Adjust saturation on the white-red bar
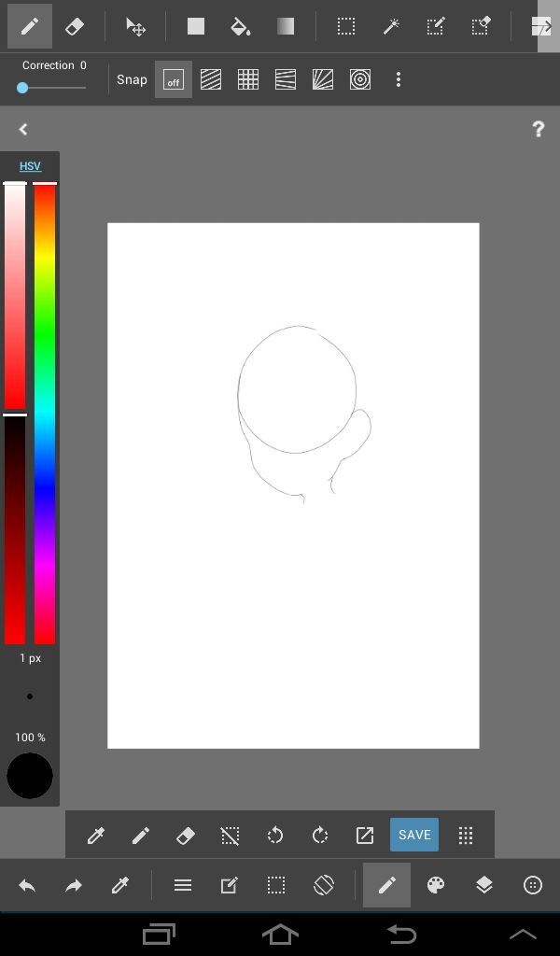This screenshot has width=560, height=956. point(15,296)
